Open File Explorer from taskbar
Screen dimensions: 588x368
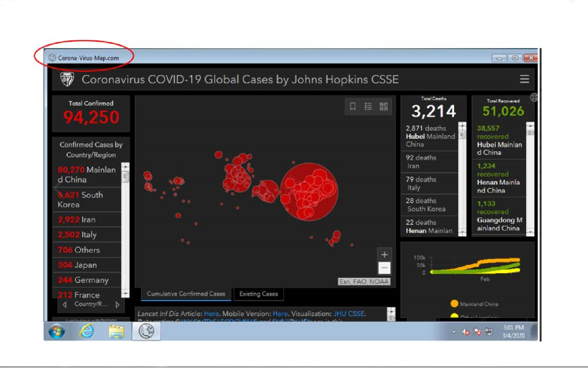(116, 332)
